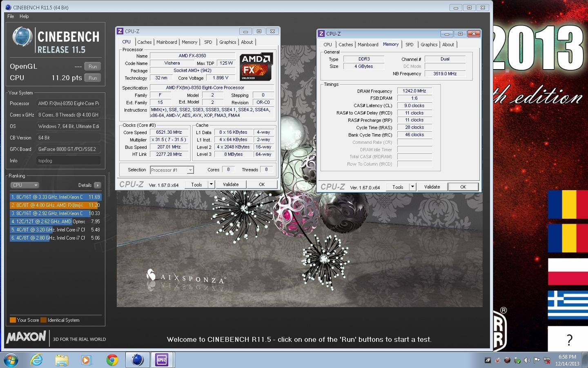Select ranking row 1 Intel Xeon 3.33 GHz
This screenshot has height=368, width=588.
click(55, 197)
